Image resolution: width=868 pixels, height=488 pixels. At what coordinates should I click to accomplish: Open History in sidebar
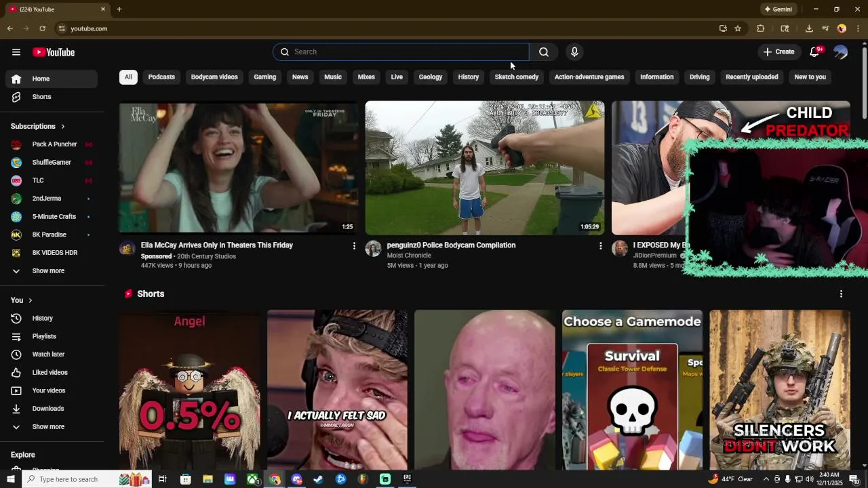click(52, 319)
